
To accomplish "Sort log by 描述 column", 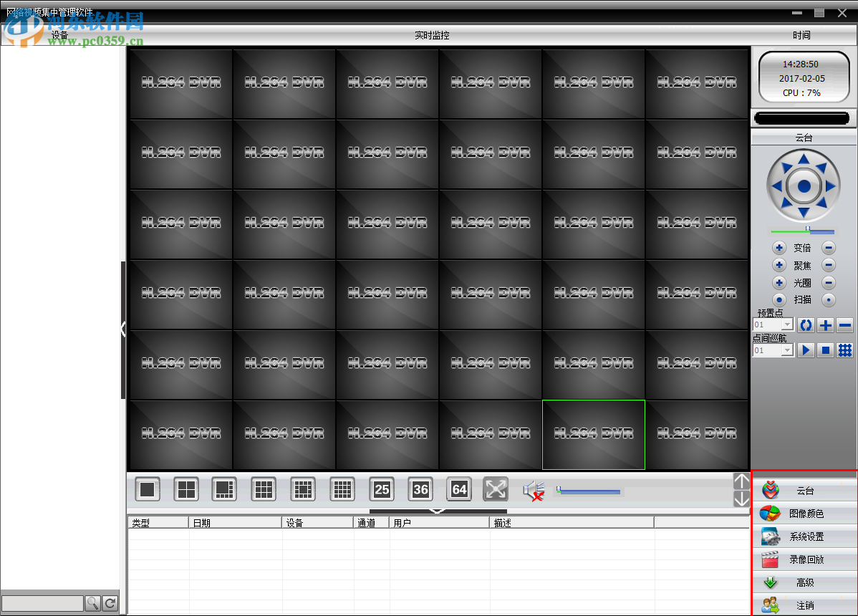I will (x=572, y=523).
